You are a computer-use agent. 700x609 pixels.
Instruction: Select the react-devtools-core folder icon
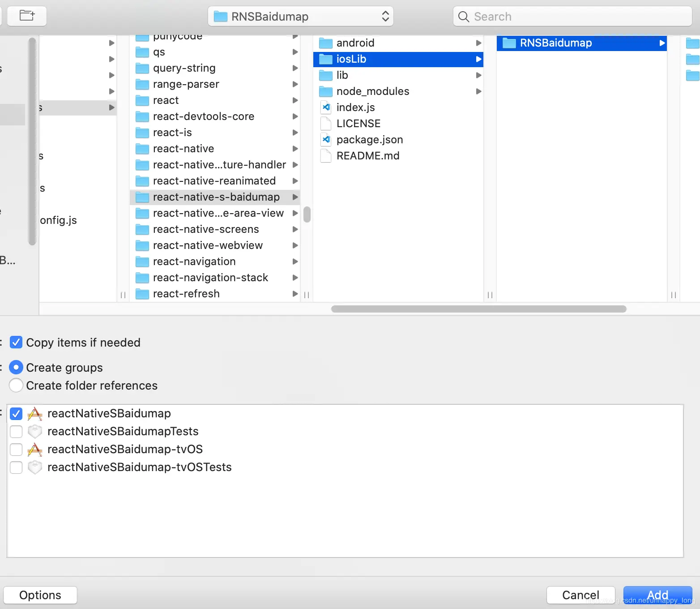[x=142, y=116]
